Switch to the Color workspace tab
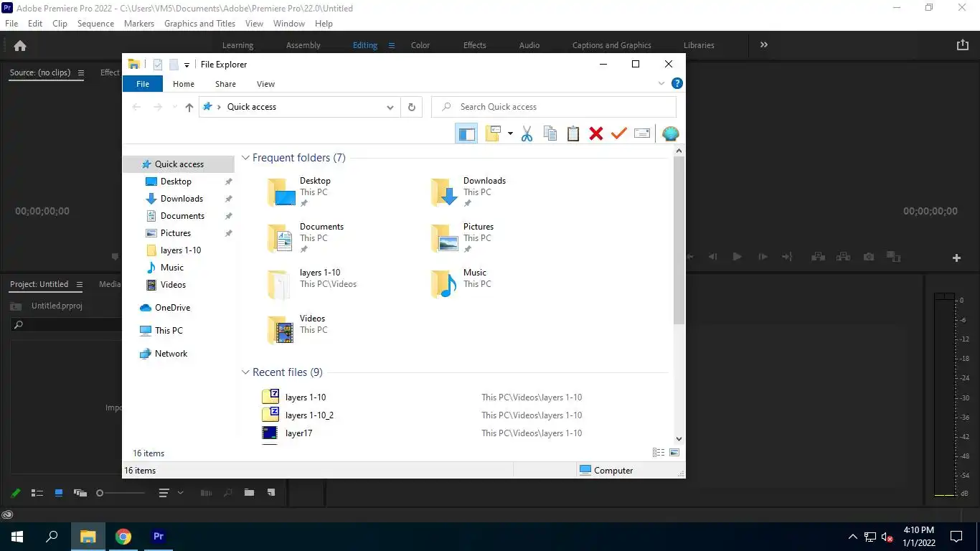The image size is (980, 551). (420, 45)
